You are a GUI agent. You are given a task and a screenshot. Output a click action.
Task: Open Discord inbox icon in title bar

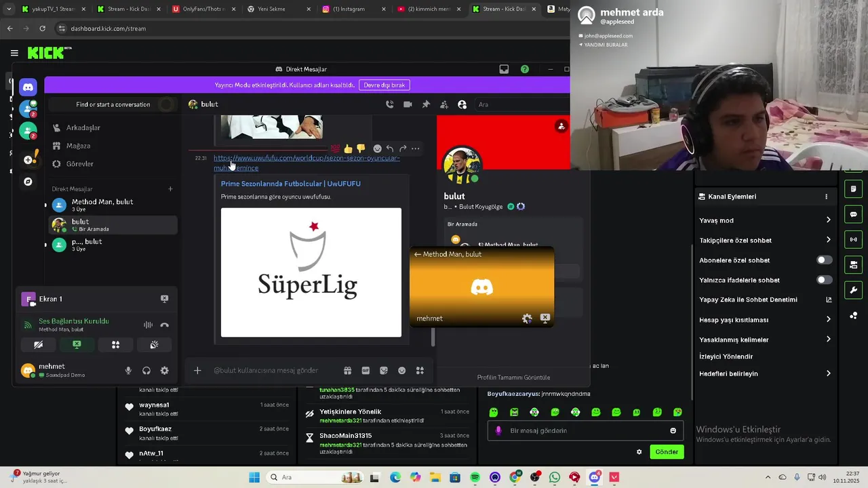pyautogui.click(x=504, y=69)
